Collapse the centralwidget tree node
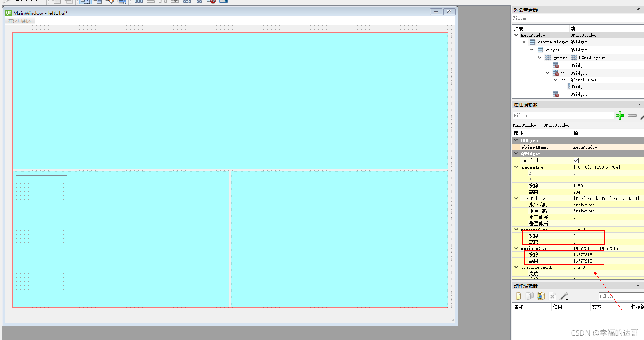 pos(524,42)
